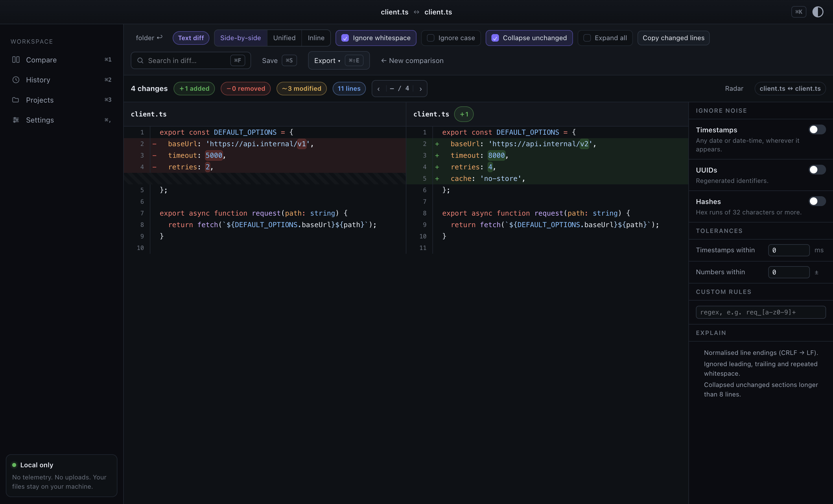This screenshot has height=504, width=833.
Task: Click the ⌘F shortcut badge in search
Action: (x=238, y=60)
